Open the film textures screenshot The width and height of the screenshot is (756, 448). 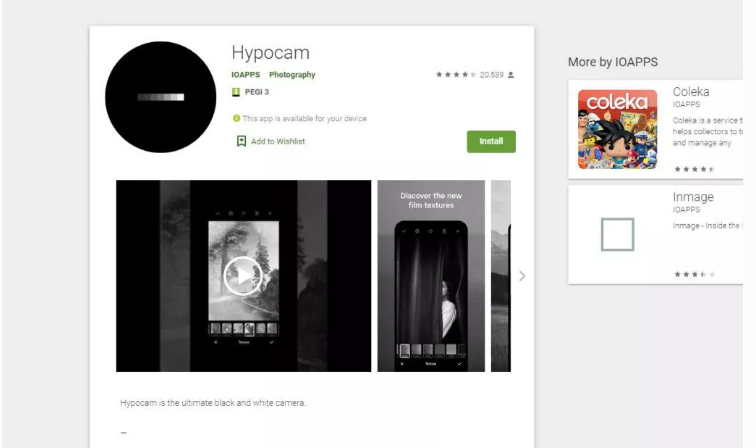[431, 276]
